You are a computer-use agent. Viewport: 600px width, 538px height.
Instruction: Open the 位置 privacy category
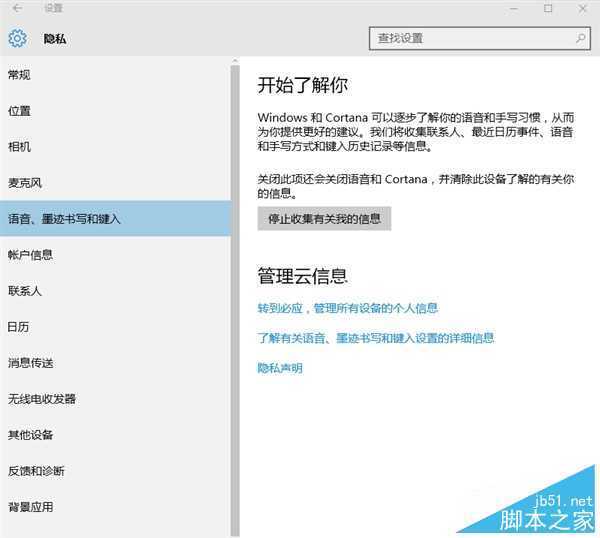(x=116, y=111)
